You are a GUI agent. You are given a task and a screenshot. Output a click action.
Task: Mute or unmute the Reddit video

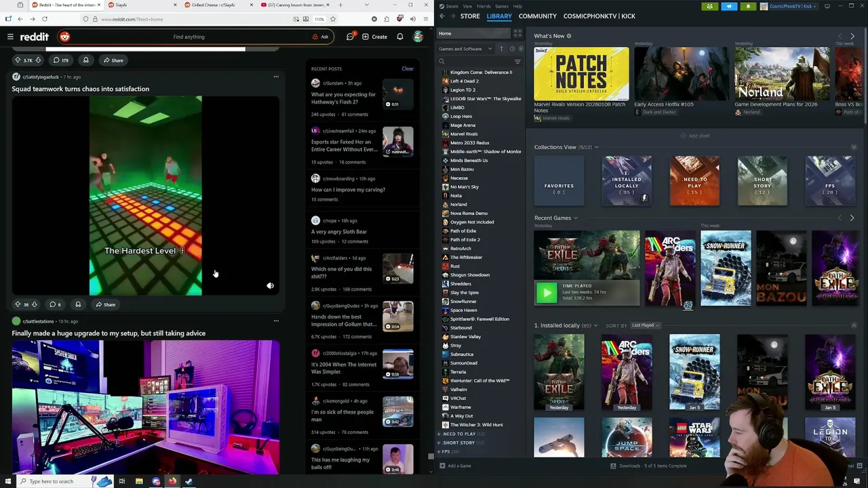[x=270, y=286]
